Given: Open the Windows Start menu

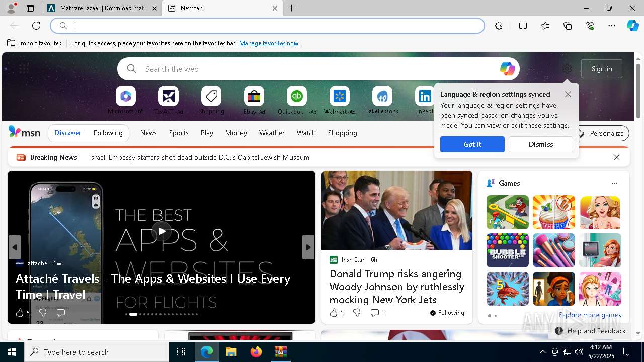Looking at the screenshot, I should tap(12, 352).
